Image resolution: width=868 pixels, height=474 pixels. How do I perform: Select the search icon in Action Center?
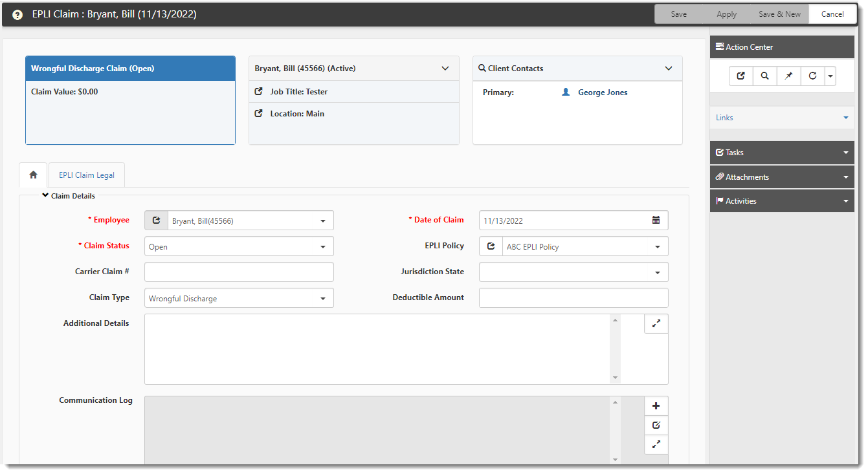click(x=764, y=76)
